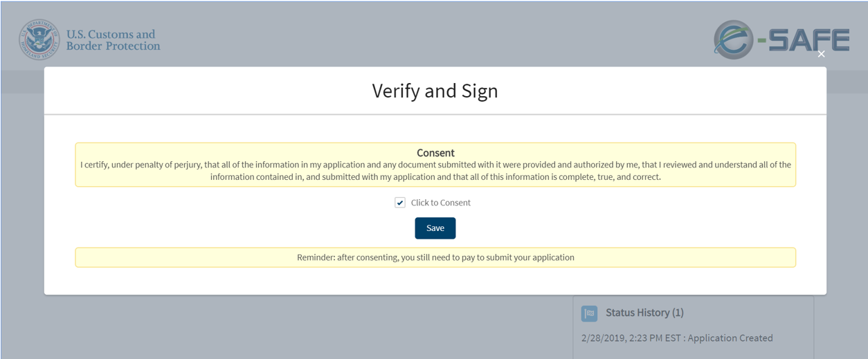This screenshot has height=359, width=868.
Task: Open U.S. Customs and Border Protection link
Action: pos(113,40)
